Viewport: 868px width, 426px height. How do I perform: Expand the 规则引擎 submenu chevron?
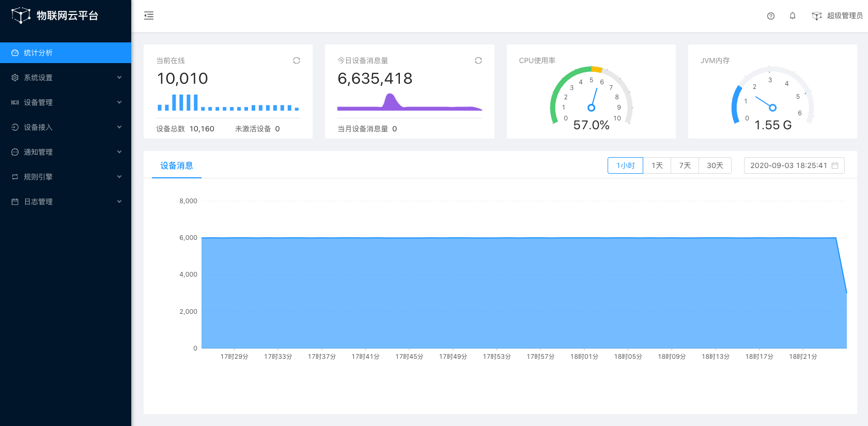pos(119,177)
